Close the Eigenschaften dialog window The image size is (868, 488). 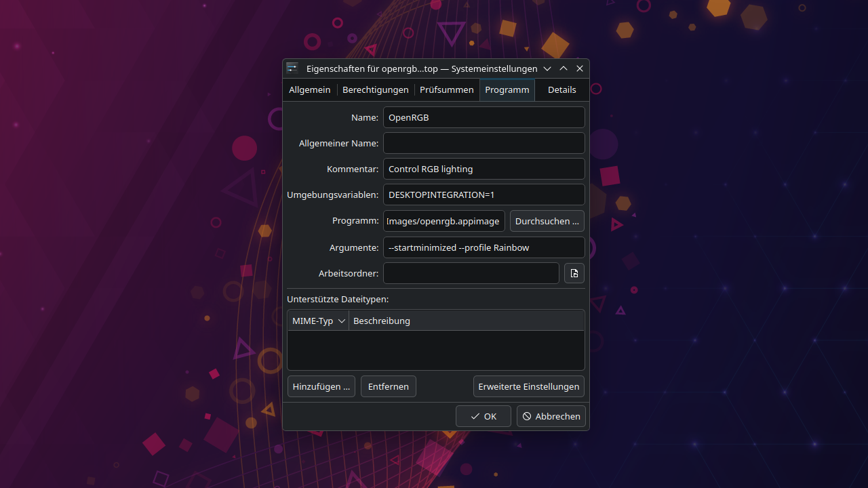[x=580, y=68]
